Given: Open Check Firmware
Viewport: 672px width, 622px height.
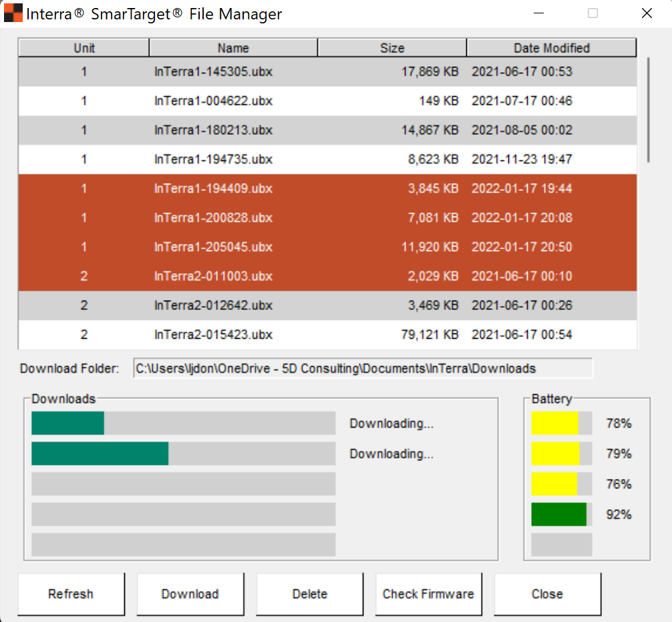Looking at the screenshot, I should pyautogui.click(x=428, y=594).
